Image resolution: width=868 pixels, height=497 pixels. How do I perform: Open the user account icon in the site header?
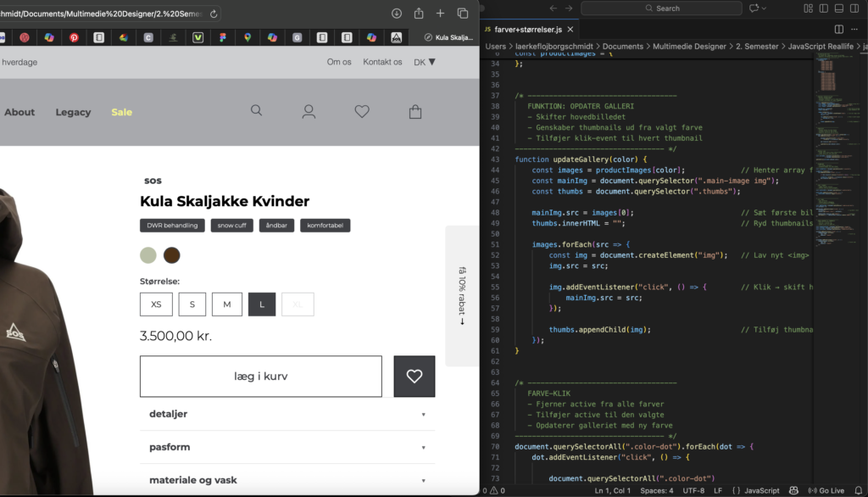point(309,112)
